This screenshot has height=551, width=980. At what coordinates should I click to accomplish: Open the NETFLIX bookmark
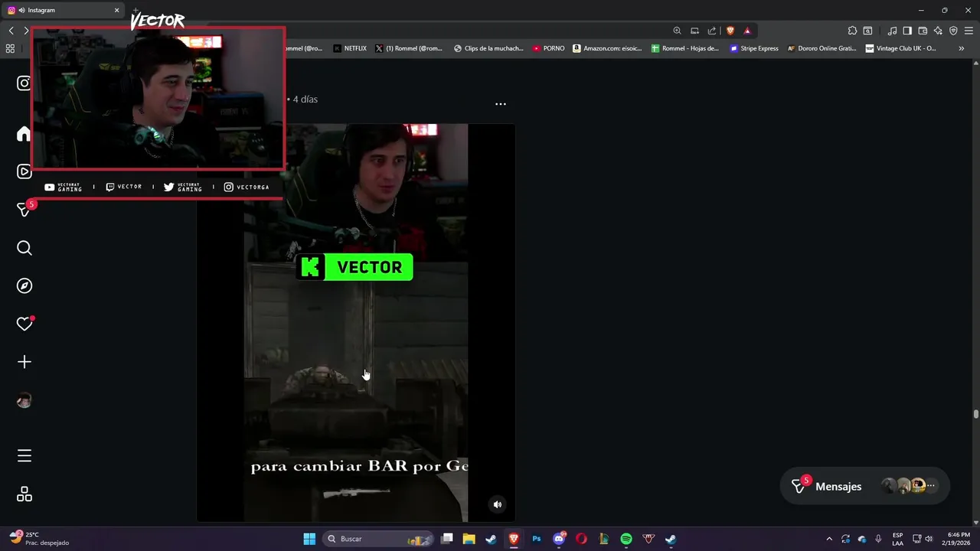point(350,48)
